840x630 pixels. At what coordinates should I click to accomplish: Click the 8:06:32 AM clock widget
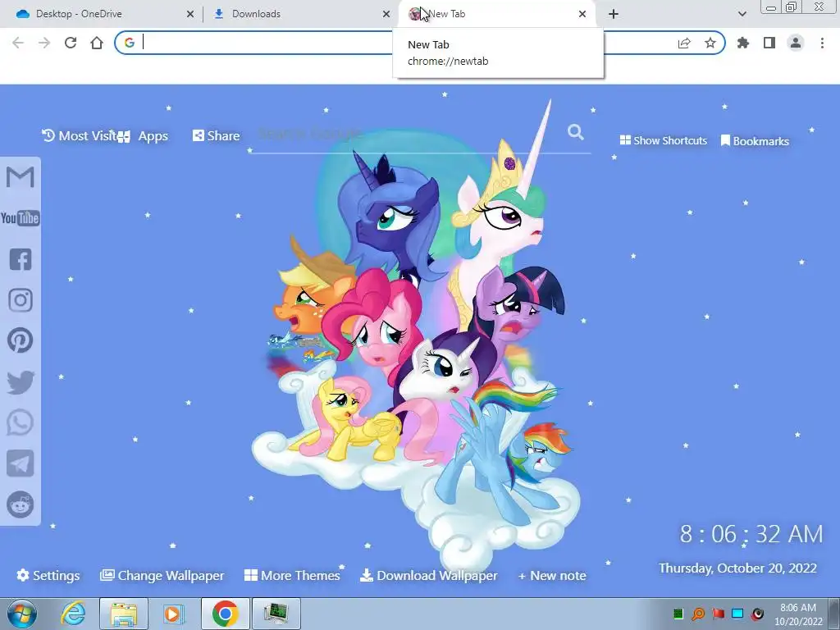coord(751,533)
